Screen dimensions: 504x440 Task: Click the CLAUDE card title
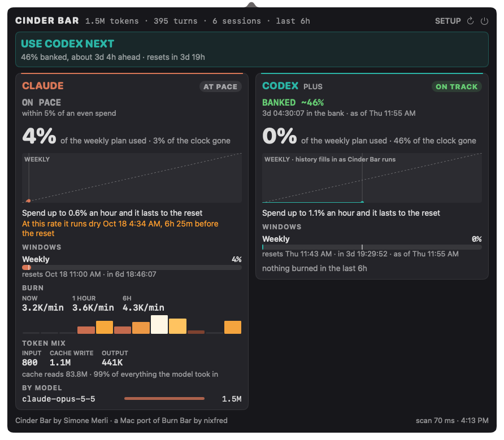click(43, 86)
